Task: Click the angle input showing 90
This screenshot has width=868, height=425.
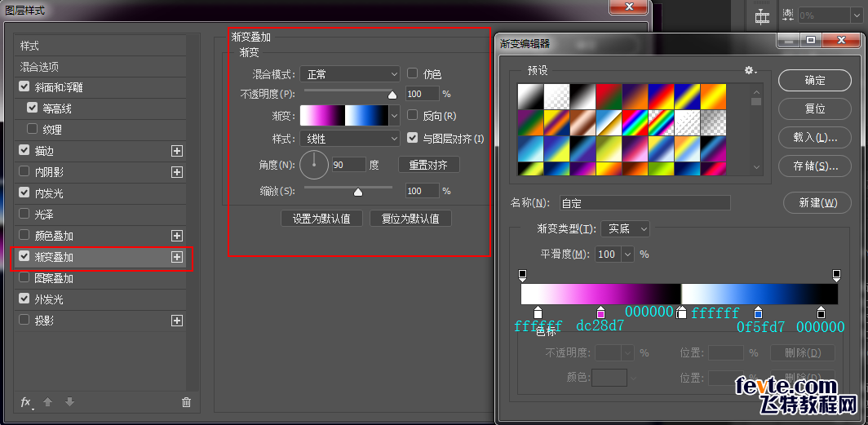Action: [x=349, y=165]
